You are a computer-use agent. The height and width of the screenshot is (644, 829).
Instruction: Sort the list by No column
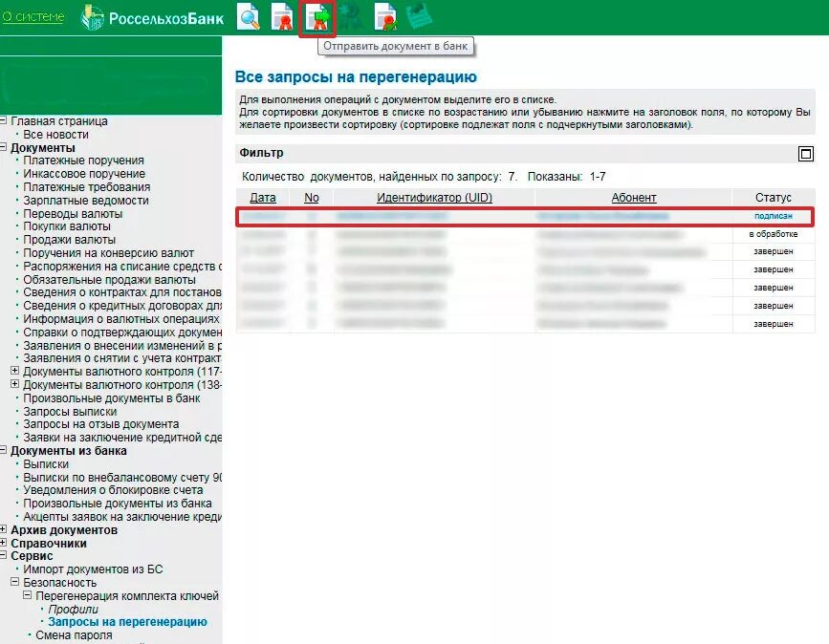(312, 198)
